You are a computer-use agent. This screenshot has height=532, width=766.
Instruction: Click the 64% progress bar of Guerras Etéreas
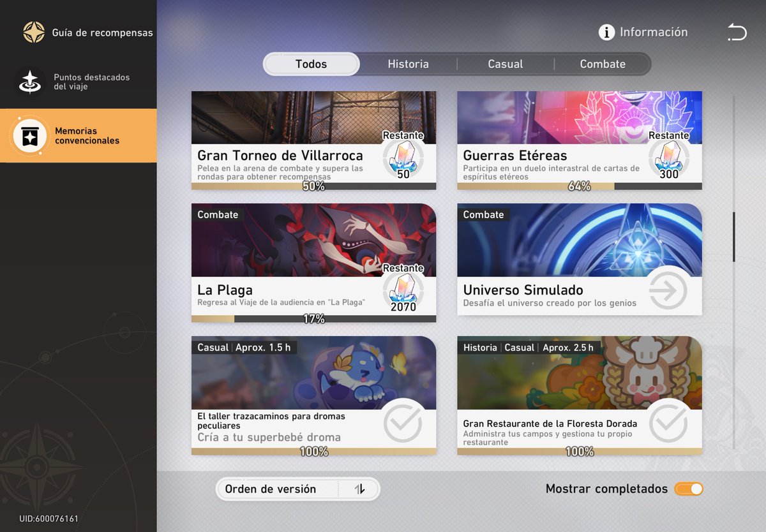point(580,186)
